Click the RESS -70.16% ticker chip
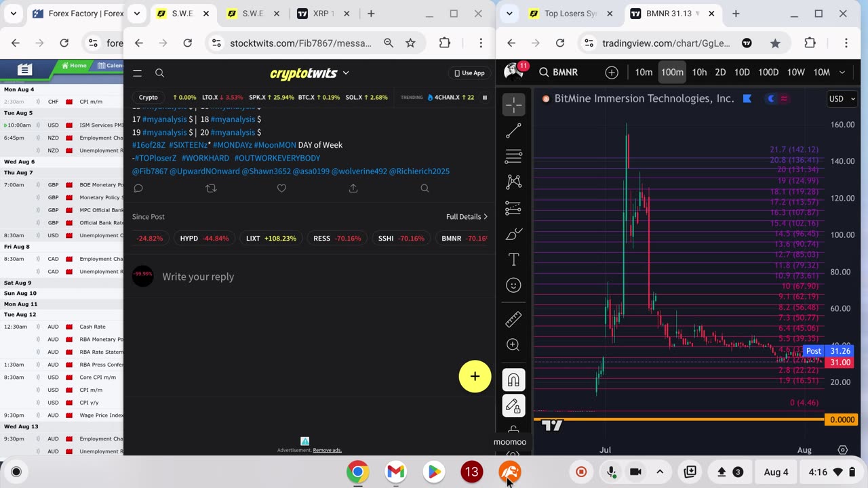The image size is (868, 488). [x=337, y=239]
